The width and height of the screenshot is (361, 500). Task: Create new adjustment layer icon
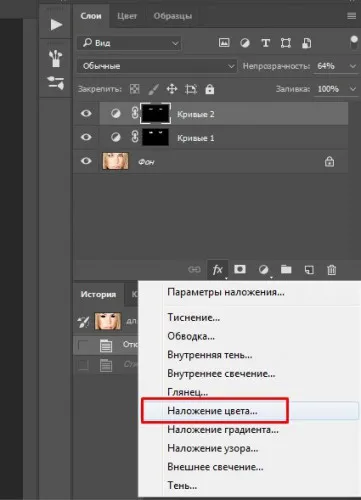(263, 269)
